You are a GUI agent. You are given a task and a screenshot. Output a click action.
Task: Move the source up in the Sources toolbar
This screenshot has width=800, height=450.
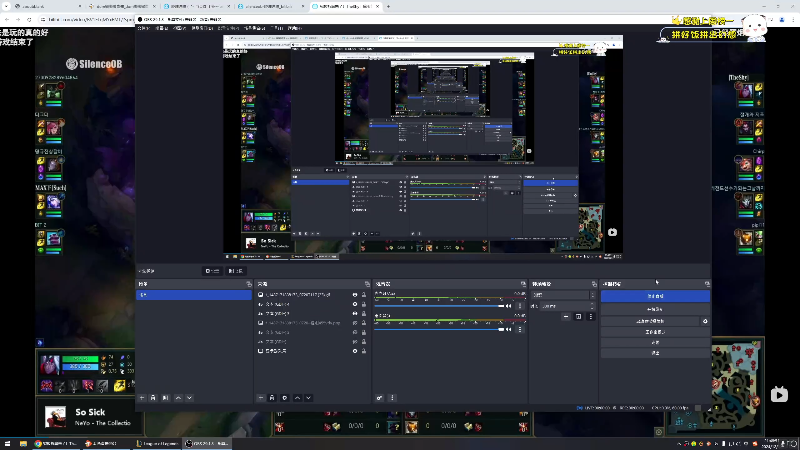[x=297, y=398]
